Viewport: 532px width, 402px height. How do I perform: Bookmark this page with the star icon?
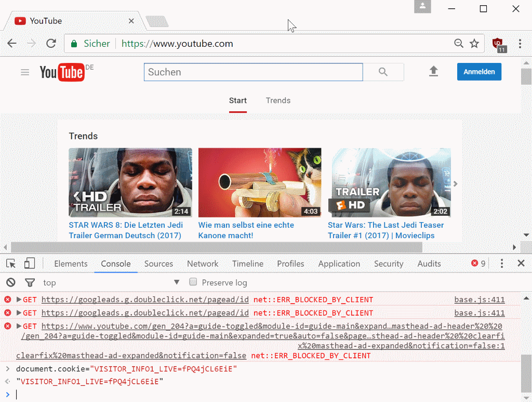click(474, 44)
